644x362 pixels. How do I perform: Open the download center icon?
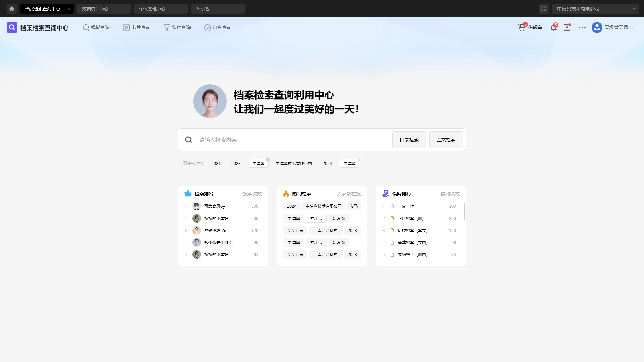pyautogui.click(x=567, y=27)
